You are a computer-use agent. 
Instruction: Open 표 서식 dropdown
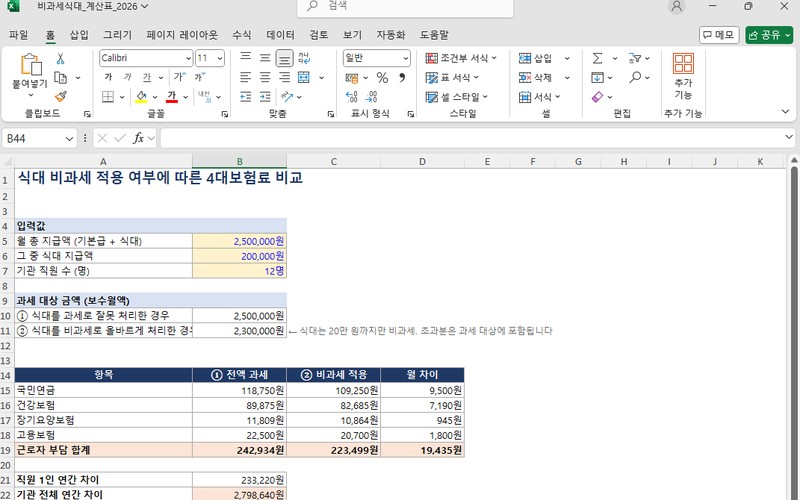click(x=453, y=78)
